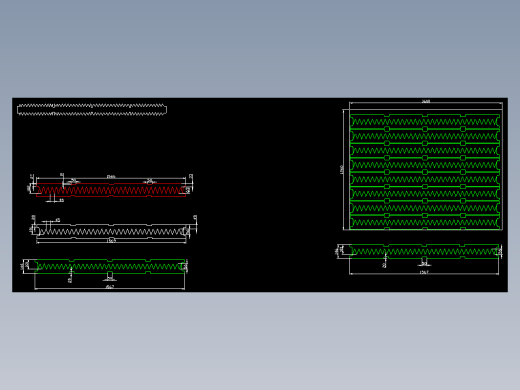This screenshot has width=520, height=390.
Task: Pick the top width dimension above the green array
Action: tap(426, 102)
